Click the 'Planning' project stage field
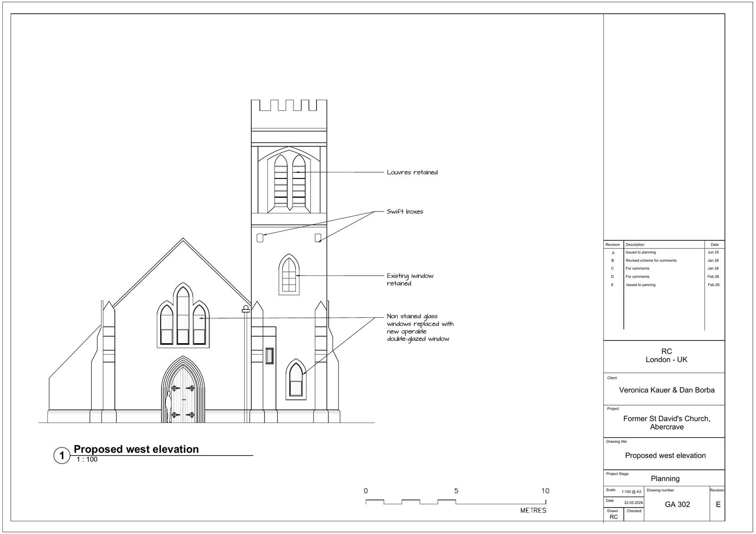Viewport: 756px width, 534px height. 665,478
